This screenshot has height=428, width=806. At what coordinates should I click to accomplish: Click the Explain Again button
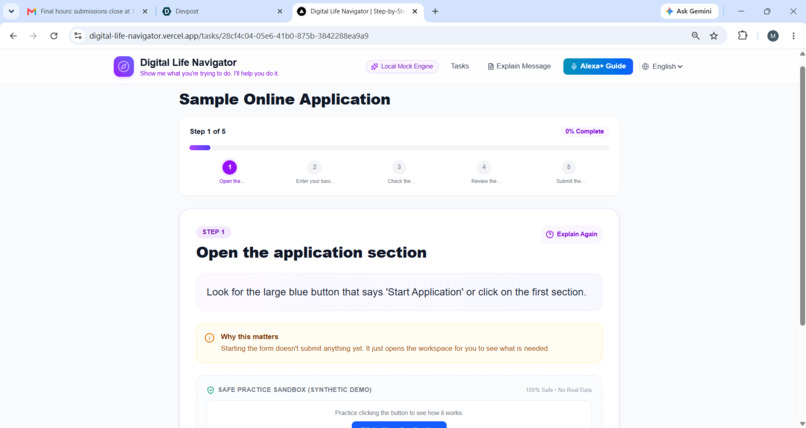click(572, 234)
